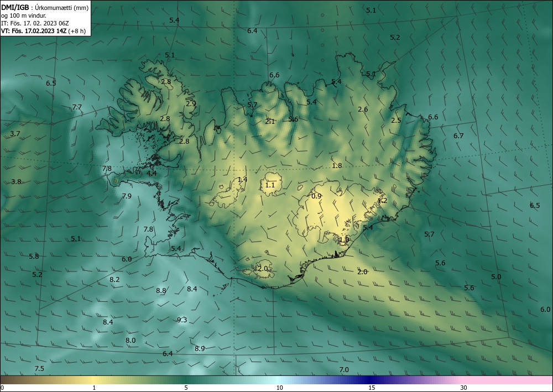Click the map value '6.7' east of Iceland
Screen dimensions: 553x392
(458, 135)
